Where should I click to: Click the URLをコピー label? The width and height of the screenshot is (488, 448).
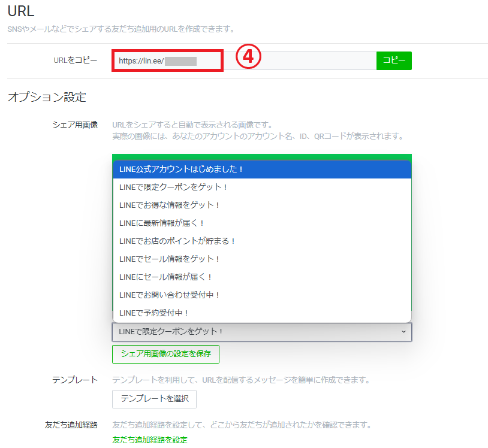pos(76,60)
